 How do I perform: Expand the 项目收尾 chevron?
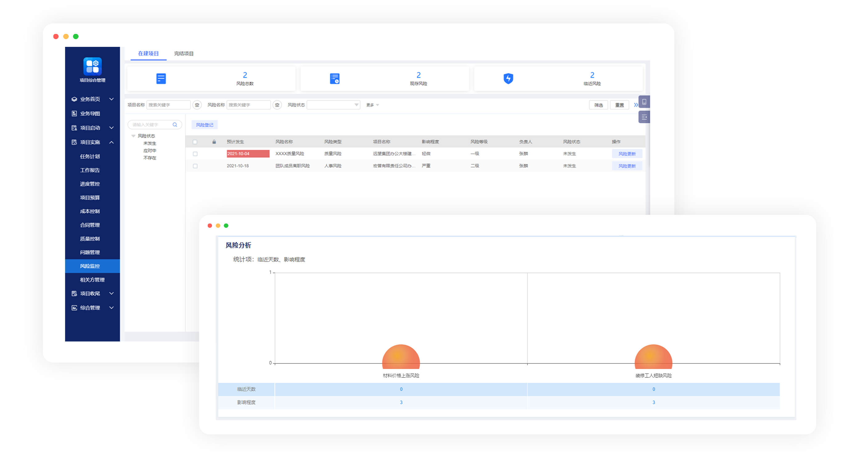pos(112,293)
